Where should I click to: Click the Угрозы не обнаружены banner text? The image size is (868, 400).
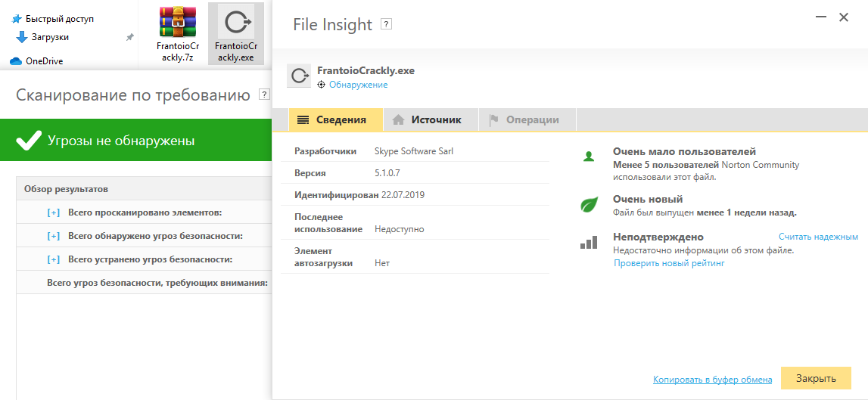pos(121,141)
